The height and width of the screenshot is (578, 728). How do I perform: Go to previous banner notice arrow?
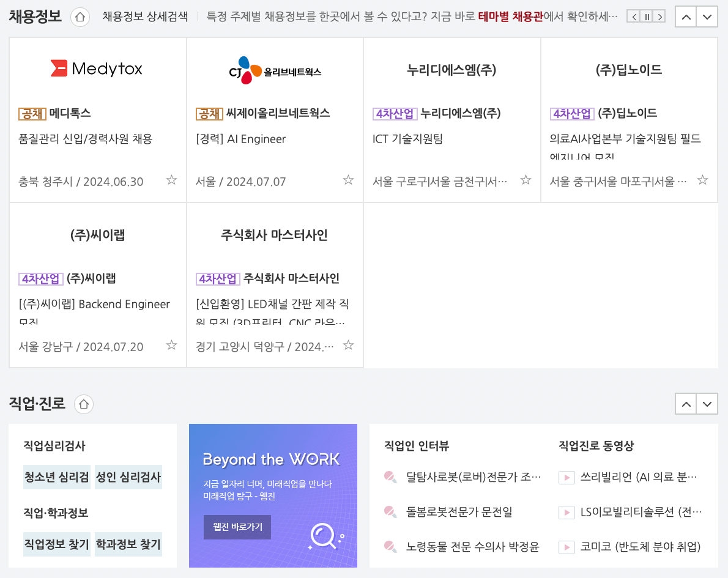[x=634, y=17]
